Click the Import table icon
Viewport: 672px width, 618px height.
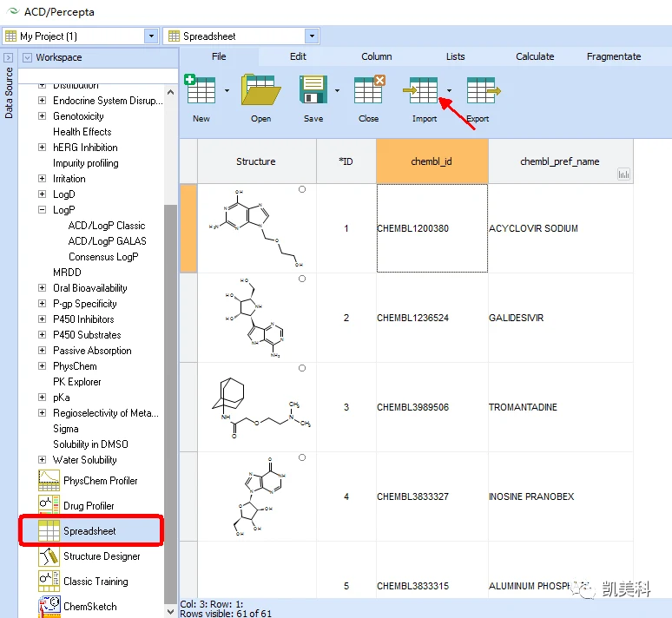coord(420,90)
